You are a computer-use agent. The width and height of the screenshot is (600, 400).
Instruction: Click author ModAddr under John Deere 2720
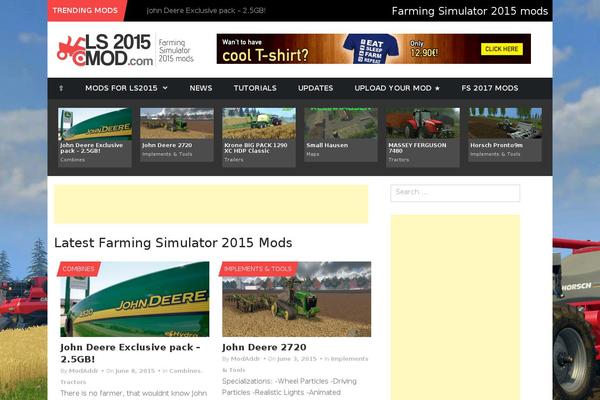click(x=245, y=359)
